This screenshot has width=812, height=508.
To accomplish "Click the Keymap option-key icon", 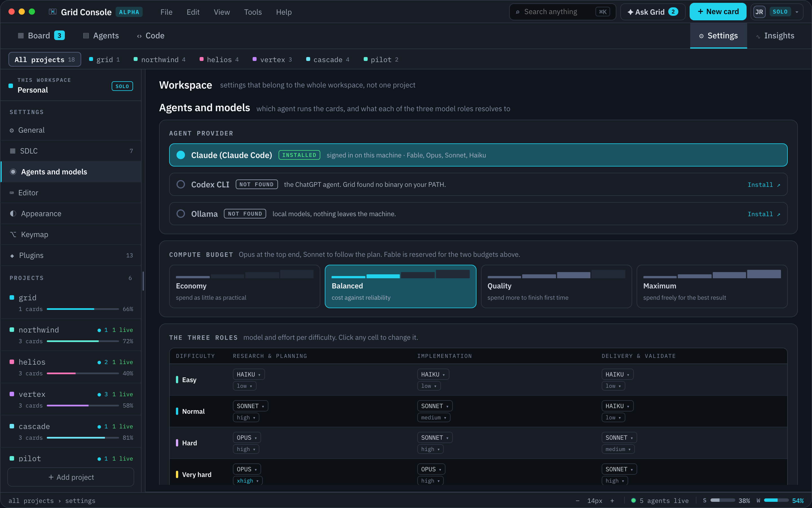I will click(13, 235).
